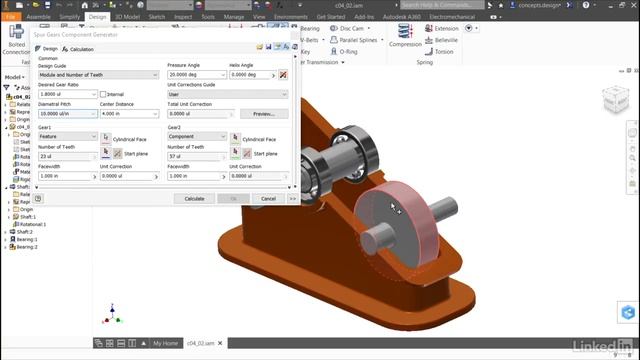Flip Gear1 start plane direction
Viewport: 640px width, 360px height.
click(x=118, y=153)
